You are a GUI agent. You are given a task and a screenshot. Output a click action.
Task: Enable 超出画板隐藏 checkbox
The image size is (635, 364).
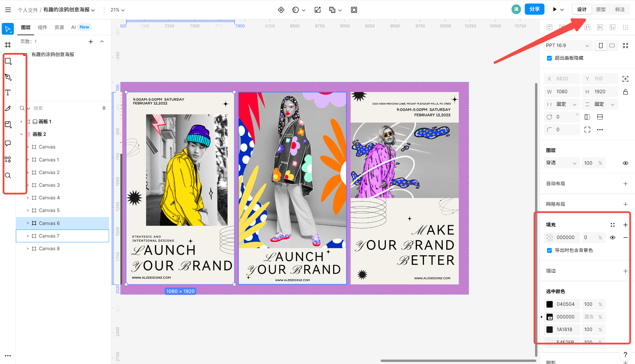[x=549, y=58]
